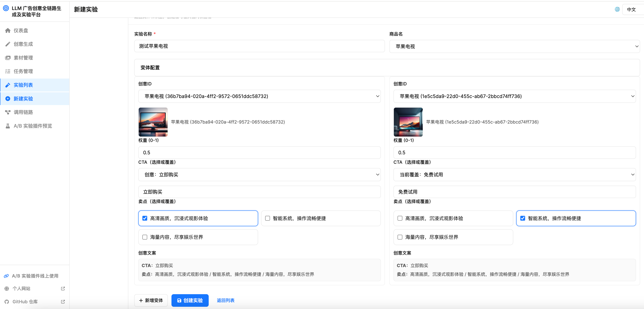This screenshot has height=309, width=644.
Task: Click the CTA override field containing 免费试用
Action: pos(515,192)
